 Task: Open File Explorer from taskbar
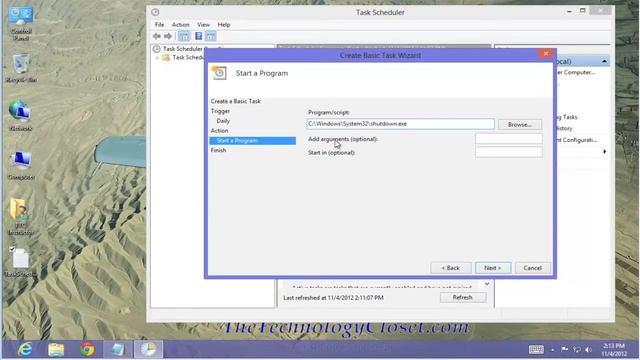click(x=56, y=349)
